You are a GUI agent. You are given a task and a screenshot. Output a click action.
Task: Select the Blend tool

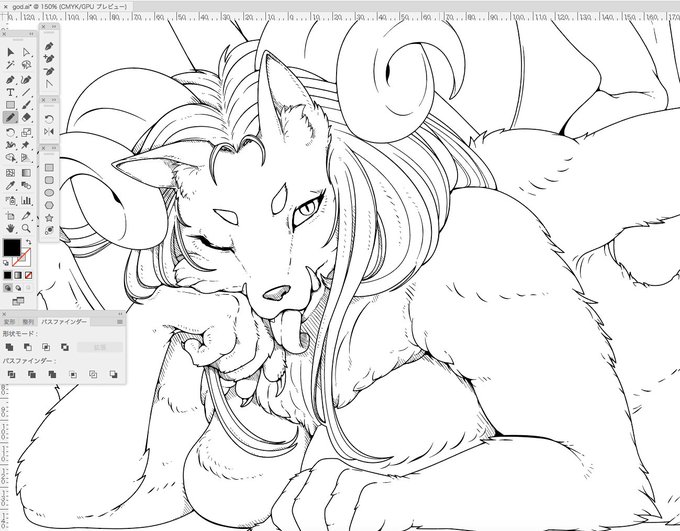pos(26,186)
